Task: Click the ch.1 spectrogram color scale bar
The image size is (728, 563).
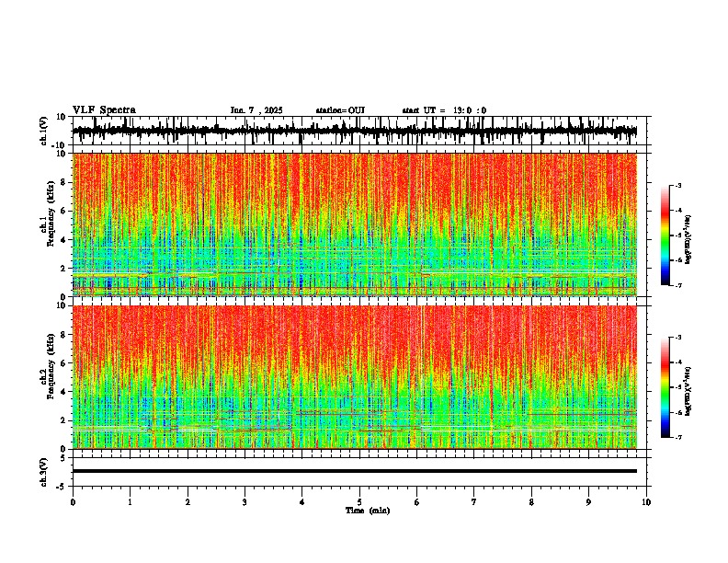Action: click(x=665, y=236)
